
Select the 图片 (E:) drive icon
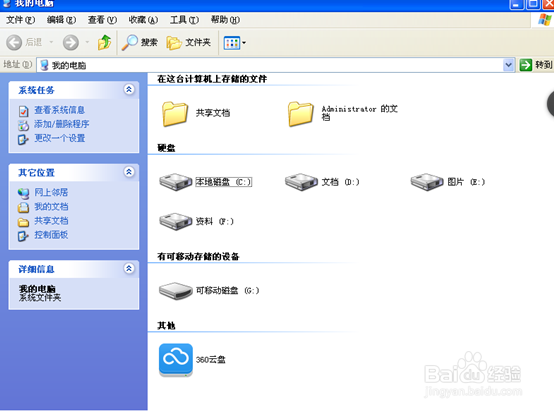point(427,182)
